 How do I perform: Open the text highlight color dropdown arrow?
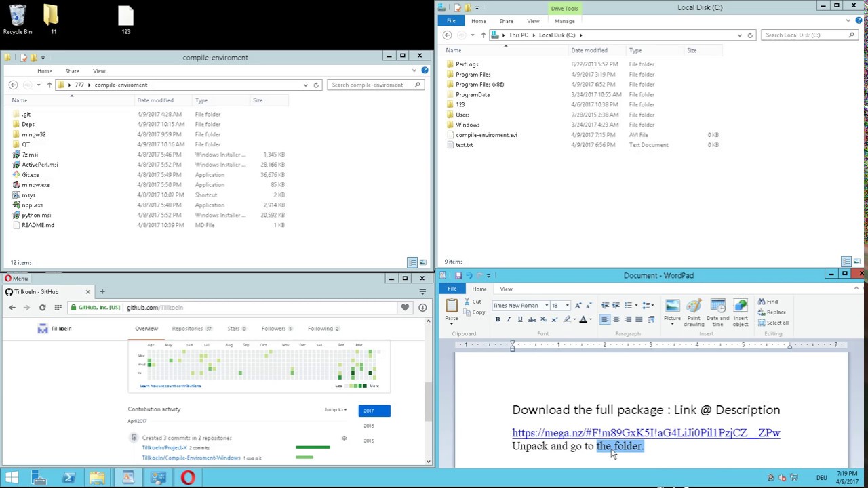[574, 319]
